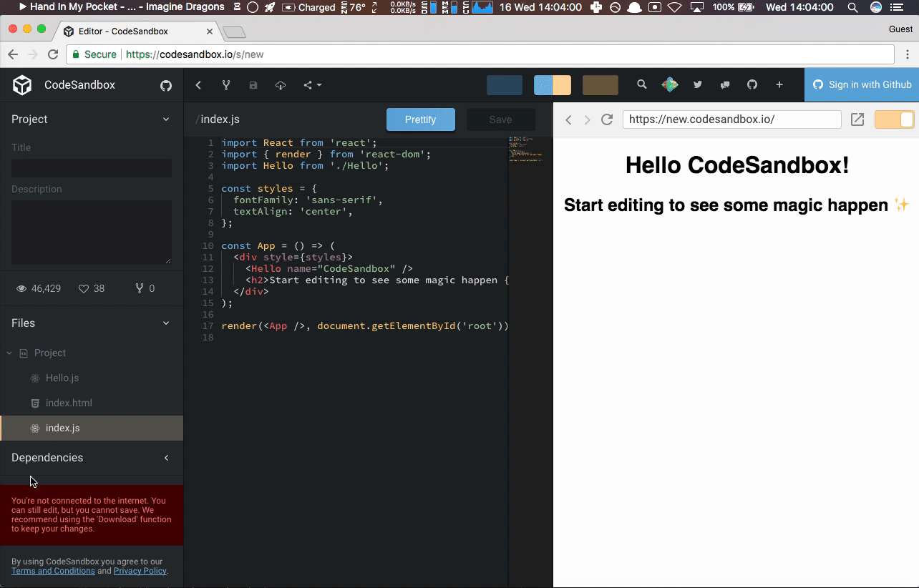Image resolution: width=919 pixels, height=588 pixels.
Task: Open the share dropdown in toolbar
Action: pos(312,85)
